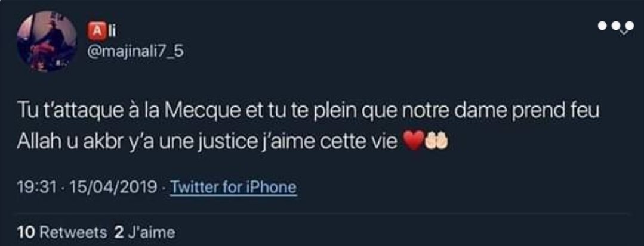Click the likes count number 2
Screen dimensions: 644x246
(x=119, y=233)
